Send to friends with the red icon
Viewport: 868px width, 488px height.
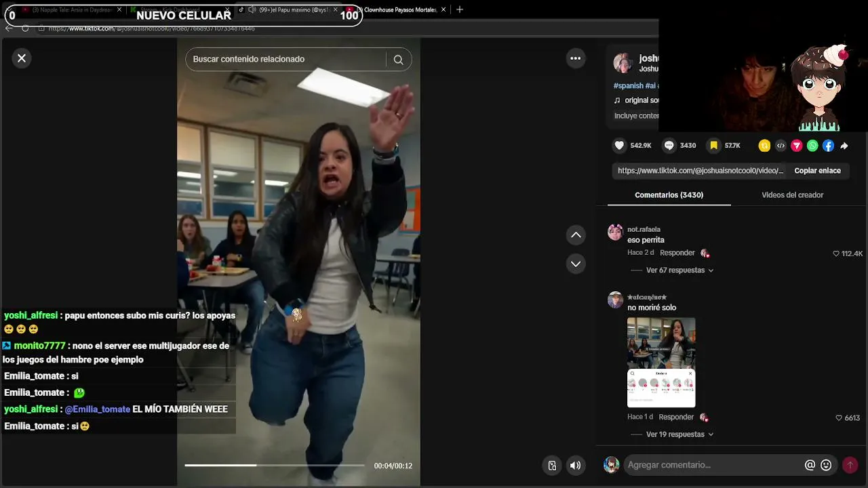797,146
